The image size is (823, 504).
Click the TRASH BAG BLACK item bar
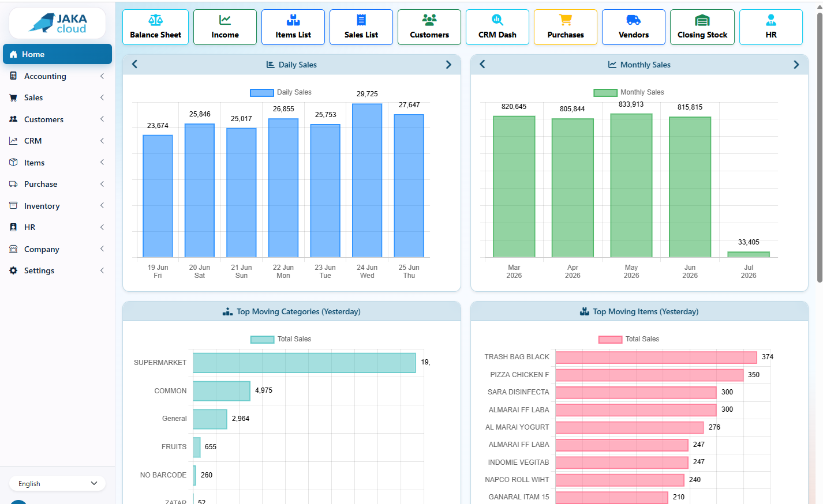coord(656,358)
